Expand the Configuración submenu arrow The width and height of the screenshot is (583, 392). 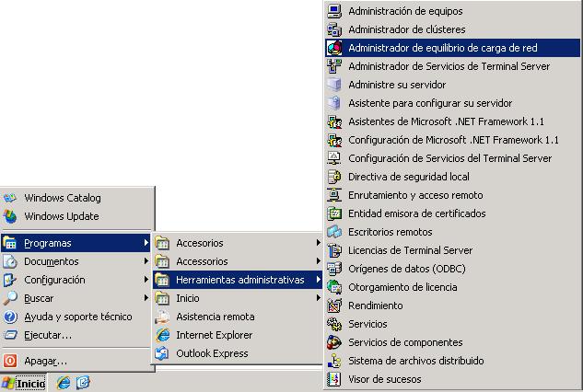click(146, 280)
